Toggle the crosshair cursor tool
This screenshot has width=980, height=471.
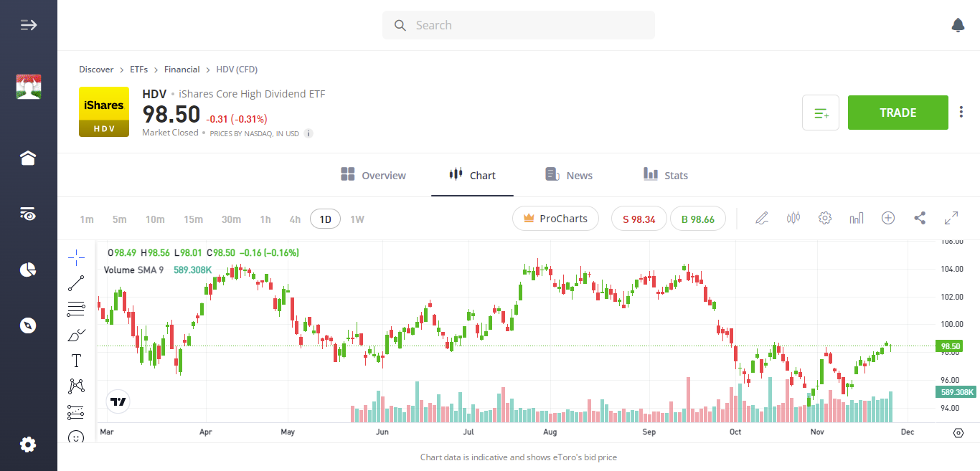click(76, 257)
